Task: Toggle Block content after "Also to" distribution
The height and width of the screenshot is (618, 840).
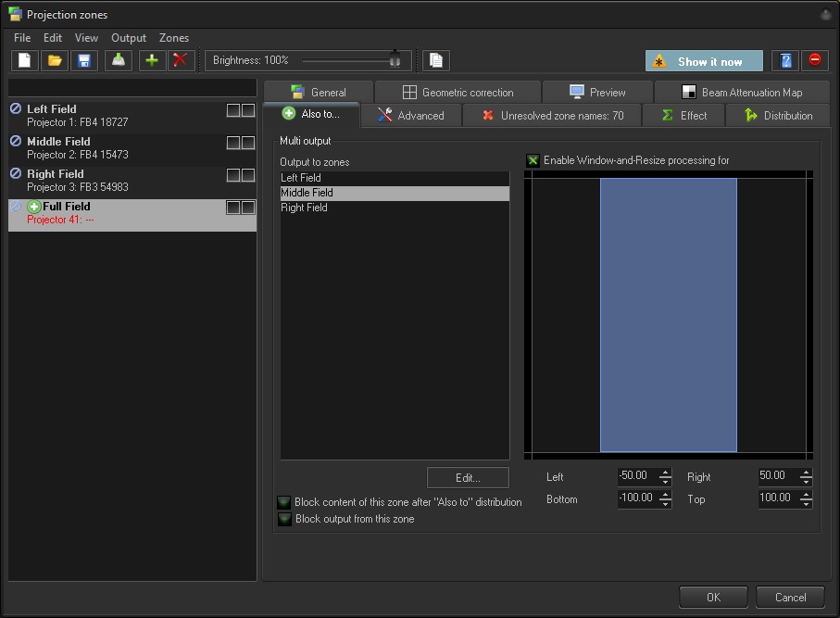Action: (284, 502)
